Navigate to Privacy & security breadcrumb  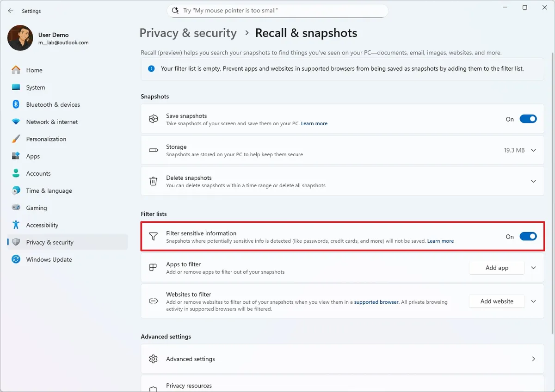(188, 33)
